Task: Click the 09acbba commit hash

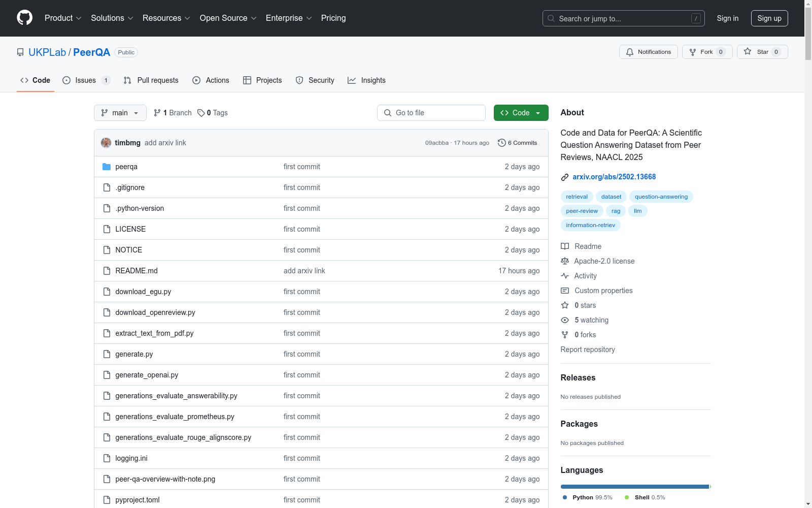Action: [437, 143]
